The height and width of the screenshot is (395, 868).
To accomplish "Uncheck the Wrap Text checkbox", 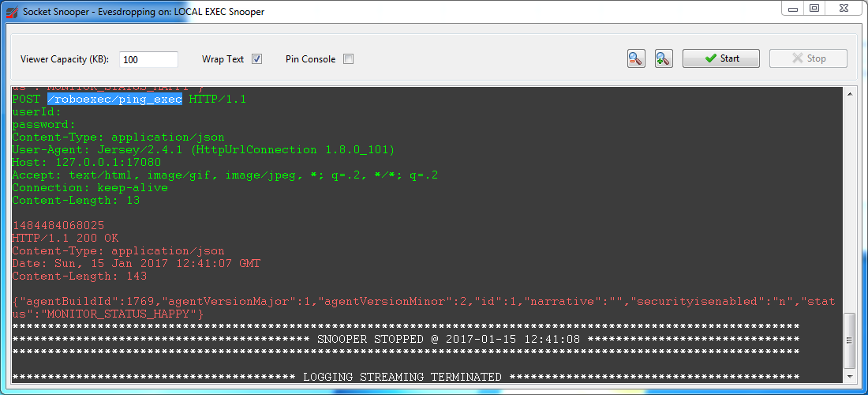I will pyautogui.click(x=256, y=59).
